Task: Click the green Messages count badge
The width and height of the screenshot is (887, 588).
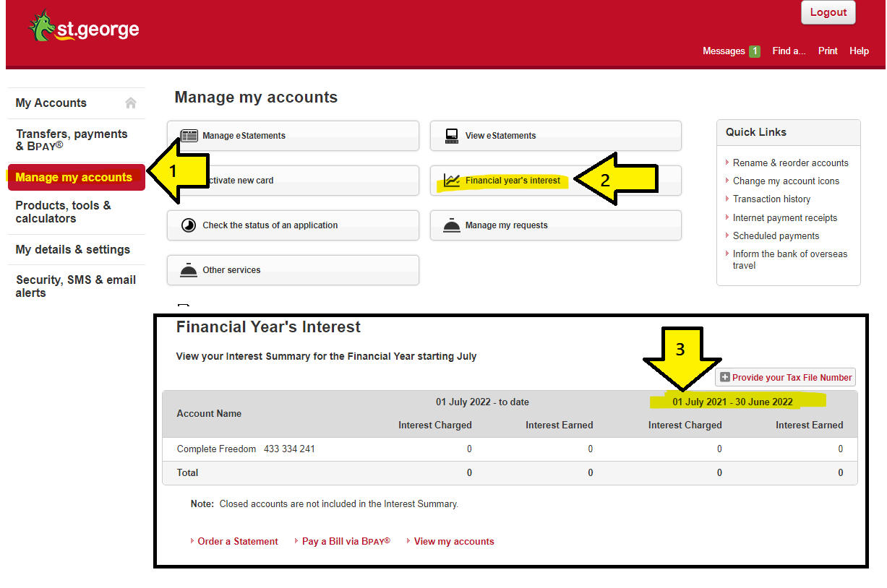Action: click(x=755, y=51)
